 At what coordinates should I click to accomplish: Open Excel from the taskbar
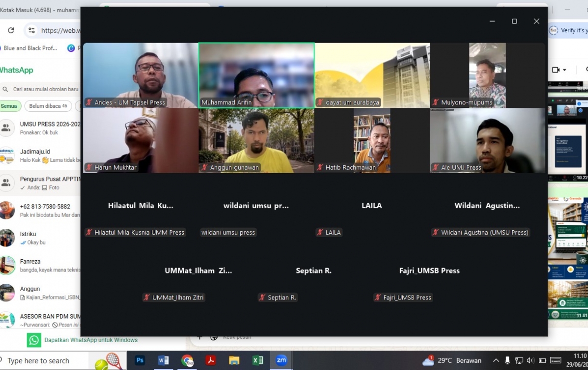(x=258, y=361)
